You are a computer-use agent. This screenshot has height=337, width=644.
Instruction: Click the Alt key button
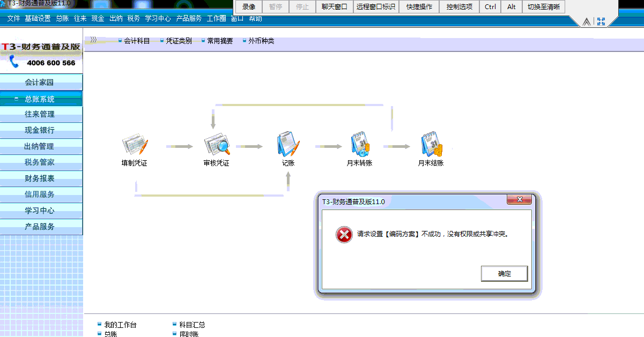512,7
